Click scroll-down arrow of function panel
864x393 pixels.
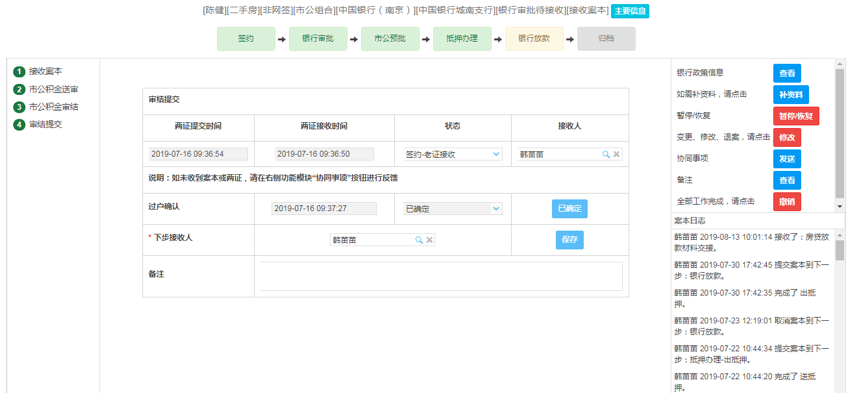click(839, 206)
